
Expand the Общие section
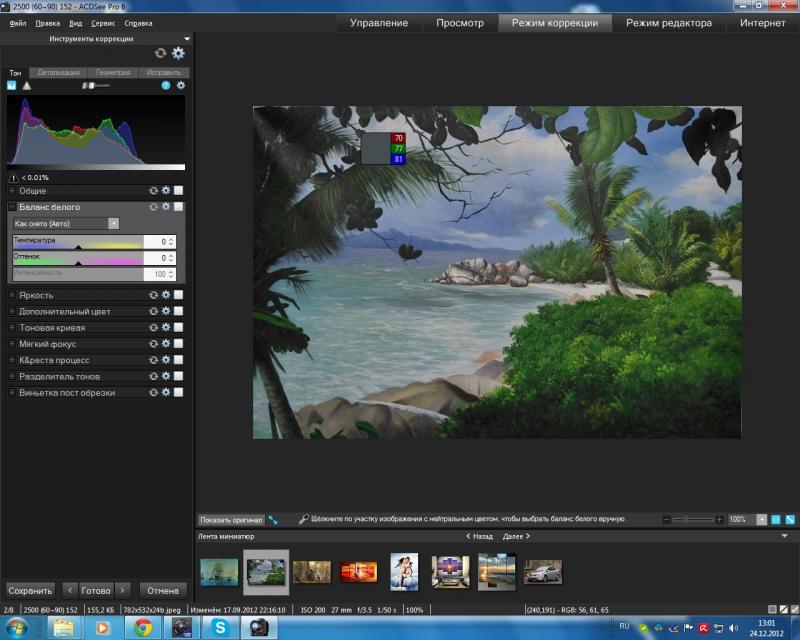(12, 191)
